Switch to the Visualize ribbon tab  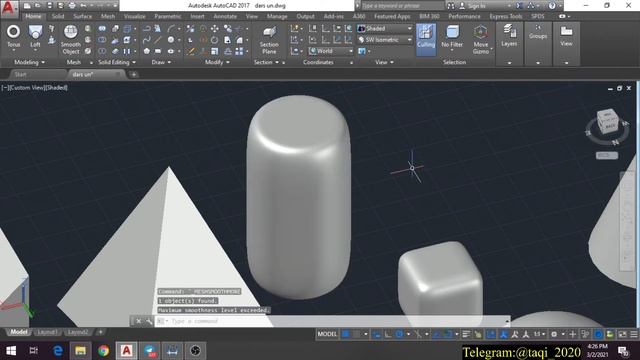click(134, 16)
